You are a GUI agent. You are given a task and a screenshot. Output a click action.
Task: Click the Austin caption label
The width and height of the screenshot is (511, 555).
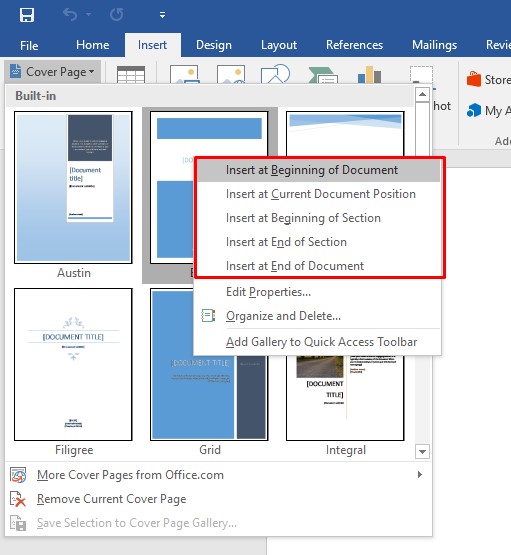pos(74,273)
